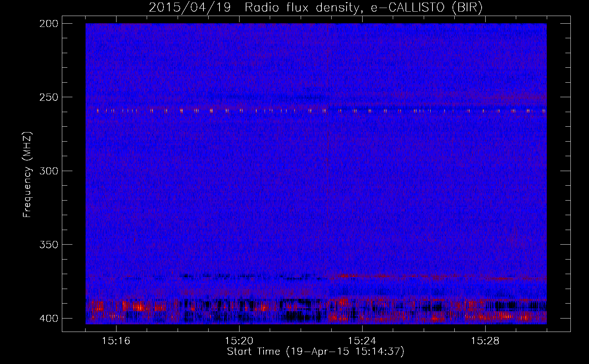Click the 15:20 time tick label

coord(239,341)
